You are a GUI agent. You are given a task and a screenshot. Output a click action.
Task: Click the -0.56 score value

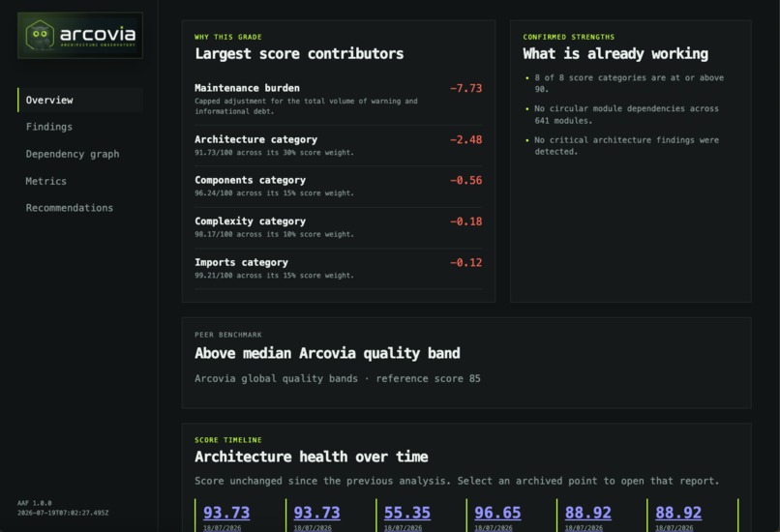point(466,181)
